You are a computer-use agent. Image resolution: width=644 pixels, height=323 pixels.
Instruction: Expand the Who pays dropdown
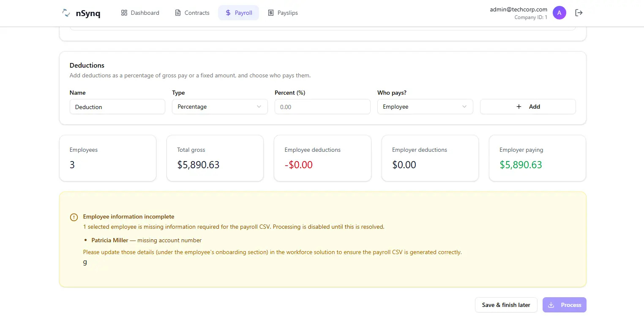425,107
